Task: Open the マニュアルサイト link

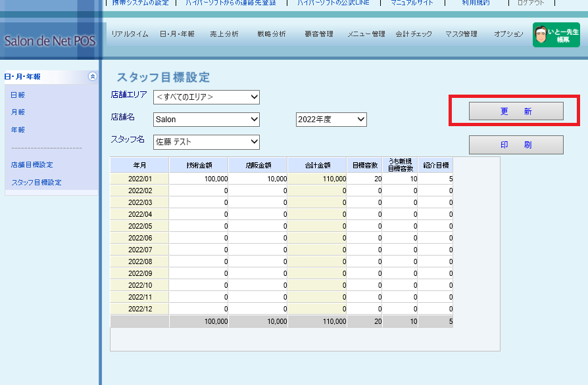Action: (x=412, y=3)
